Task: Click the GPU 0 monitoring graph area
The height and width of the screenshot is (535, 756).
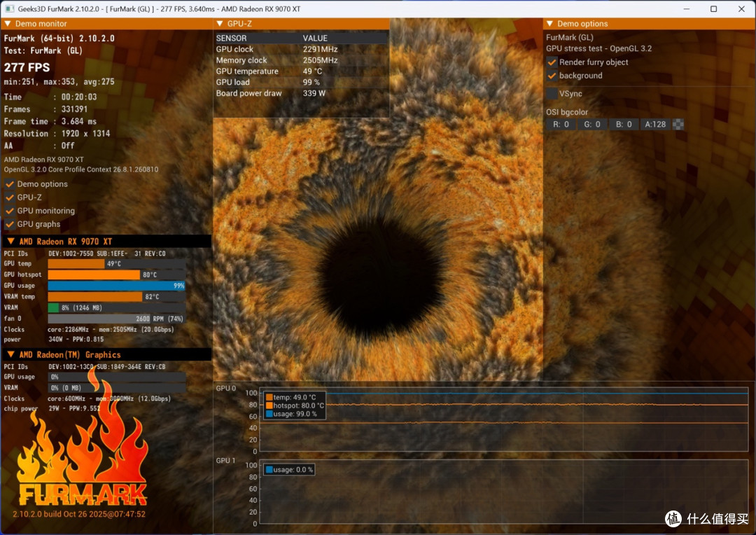Action: click(504, 419)
